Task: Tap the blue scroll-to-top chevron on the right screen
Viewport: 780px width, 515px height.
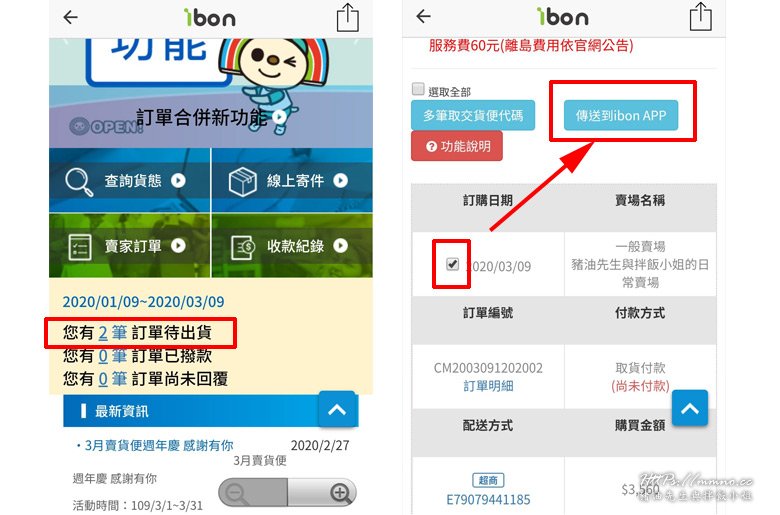Action: click(x=690, y=408)
